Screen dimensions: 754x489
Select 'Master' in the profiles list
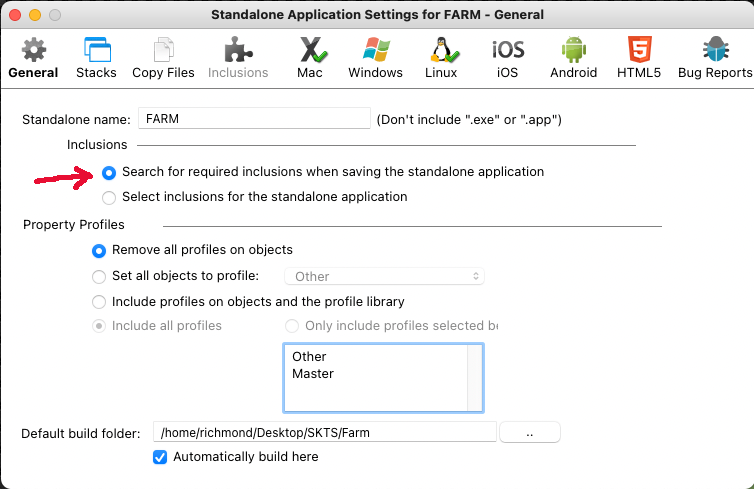click(313, 373)
